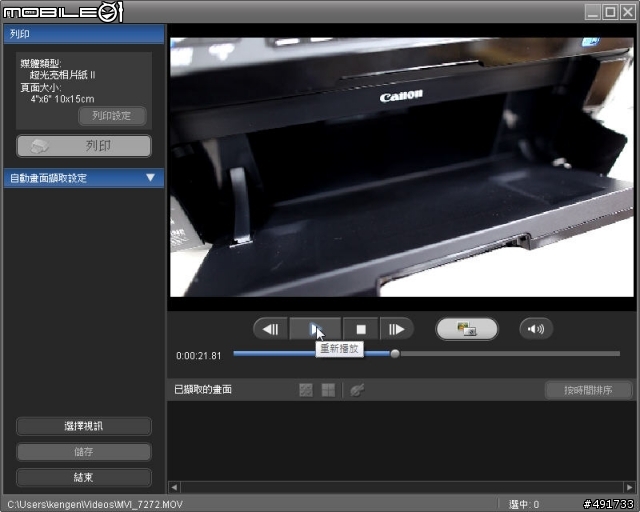Step back one frame in the video

[271, 329]
